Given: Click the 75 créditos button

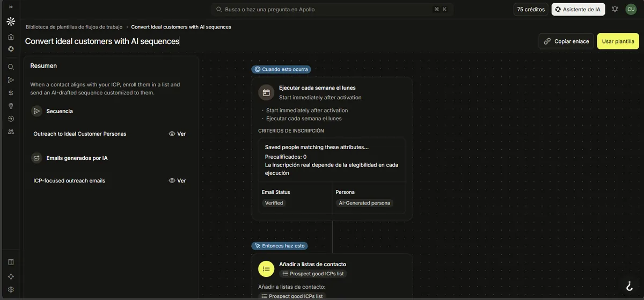Looking at the screenshot, I should [x=531, y=9].
